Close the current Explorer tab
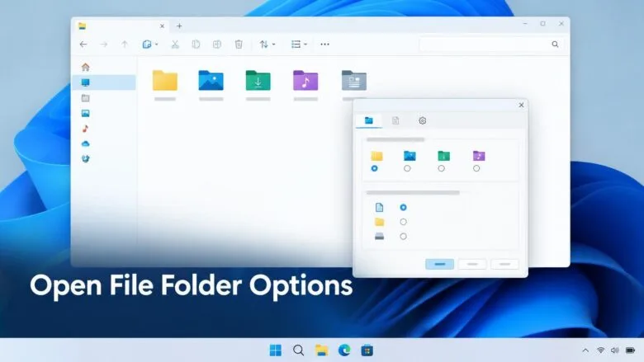Image resolution: width=644 pixels, height=362 pixels. pos(162,26)
